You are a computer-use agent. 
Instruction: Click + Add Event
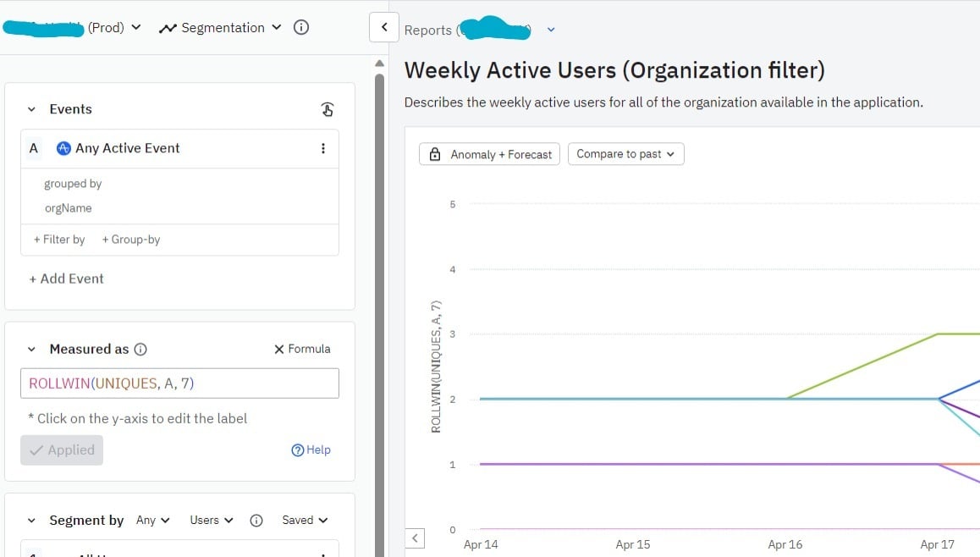(66, 278)
